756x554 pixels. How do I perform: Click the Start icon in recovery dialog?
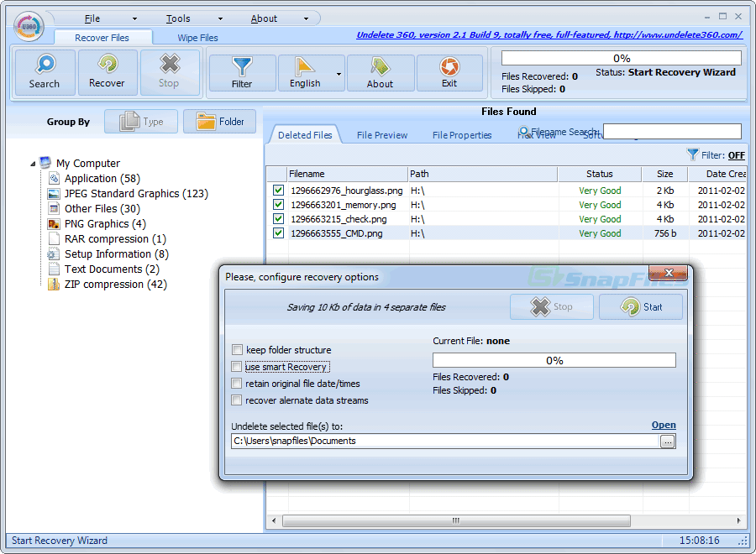click(x=630, y=307)
